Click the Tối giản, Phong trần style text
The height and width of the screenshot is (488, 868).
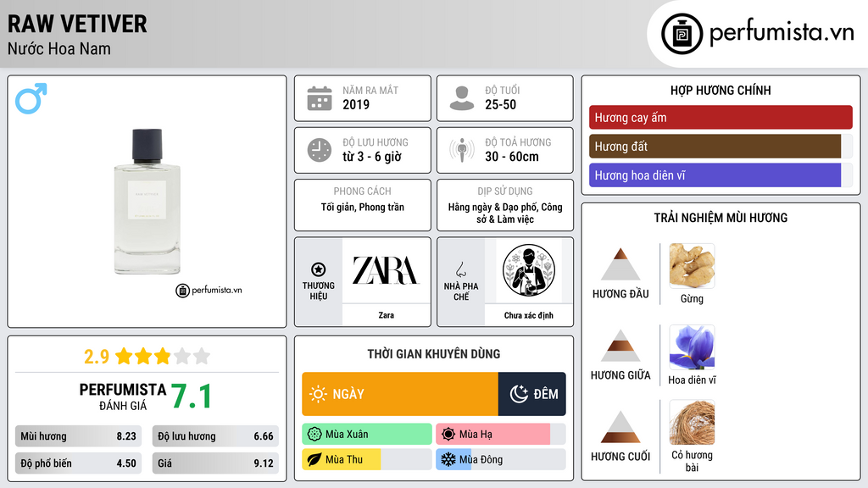click(363, 207)
